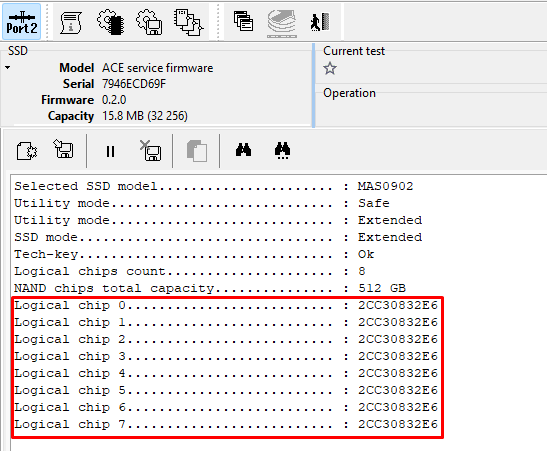Toggle the Current test star icon

coord(330,68)
